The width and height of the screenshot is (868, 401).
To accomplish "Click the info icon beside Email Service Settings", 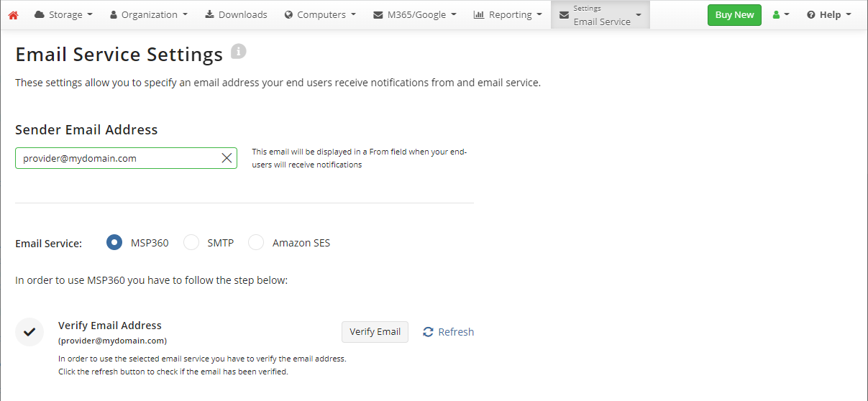I will click(239, 52).
